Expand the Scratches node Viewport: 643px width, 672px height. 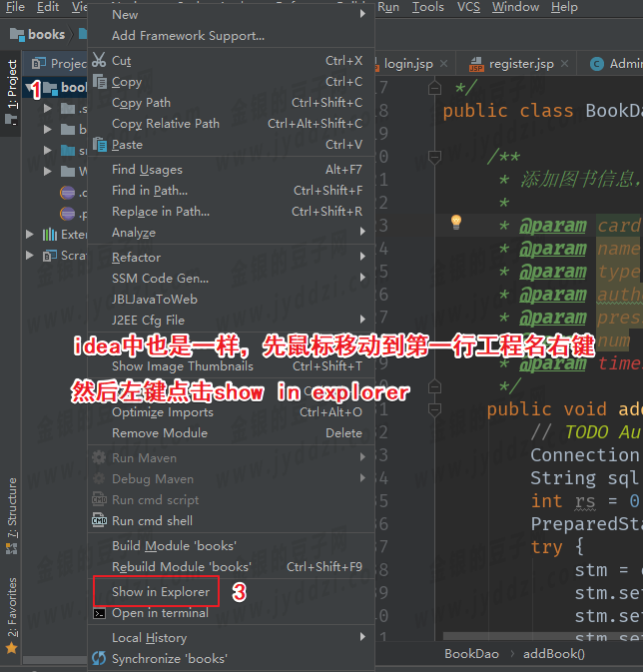pos(30,256)
